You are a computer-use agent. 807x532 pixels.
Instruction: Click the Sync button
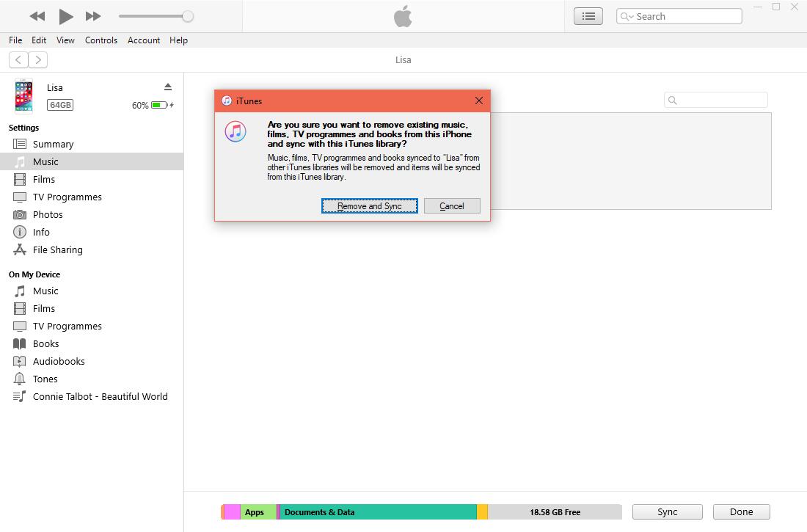tap(668, 512)
